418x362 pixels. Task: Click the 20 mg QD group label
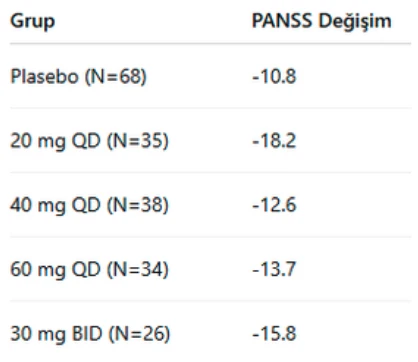click(55, 141)
